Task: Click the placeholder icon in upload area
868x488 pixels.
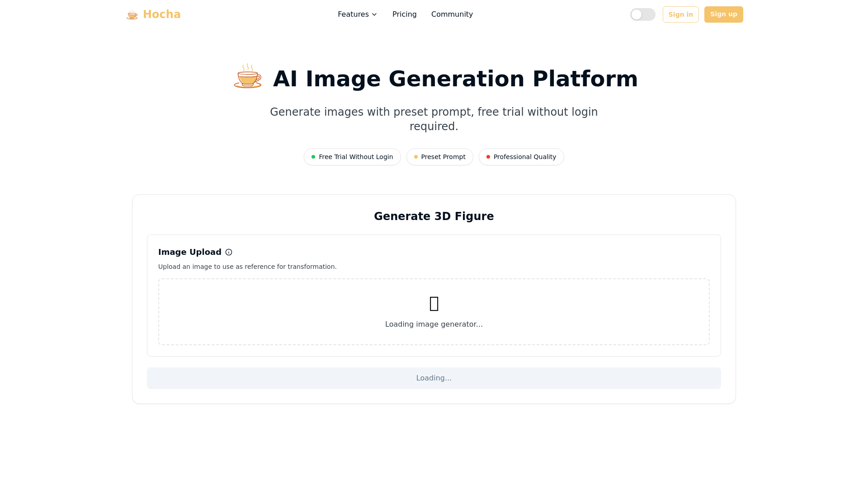Action: pos(434,304)
